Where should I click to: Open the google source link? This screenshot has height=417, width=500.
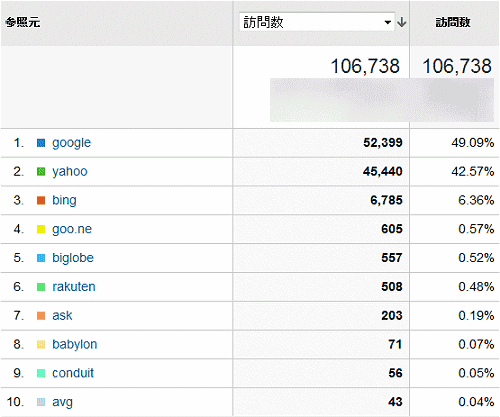coord(71,143)
